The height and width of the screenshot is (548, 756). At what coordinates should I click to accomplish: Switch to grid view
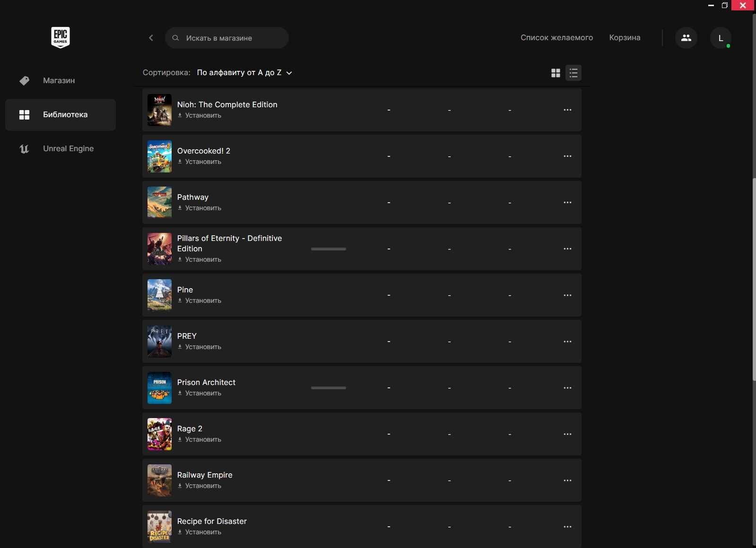[556, 73]
